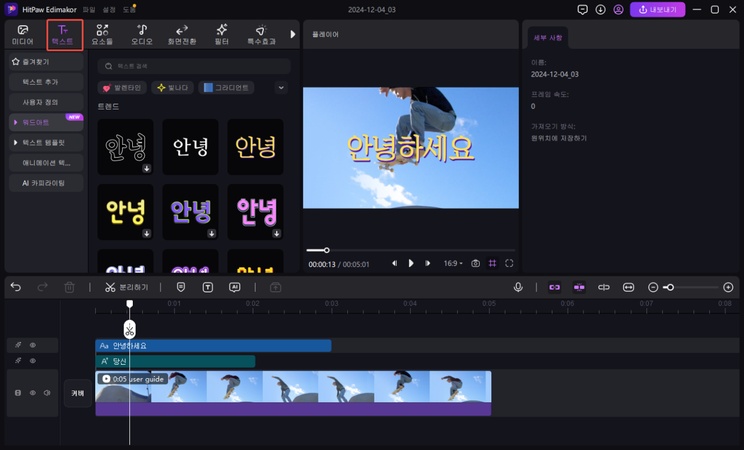
Task: Toggle the preview grid overlay
Action: (x=493, y=263)
